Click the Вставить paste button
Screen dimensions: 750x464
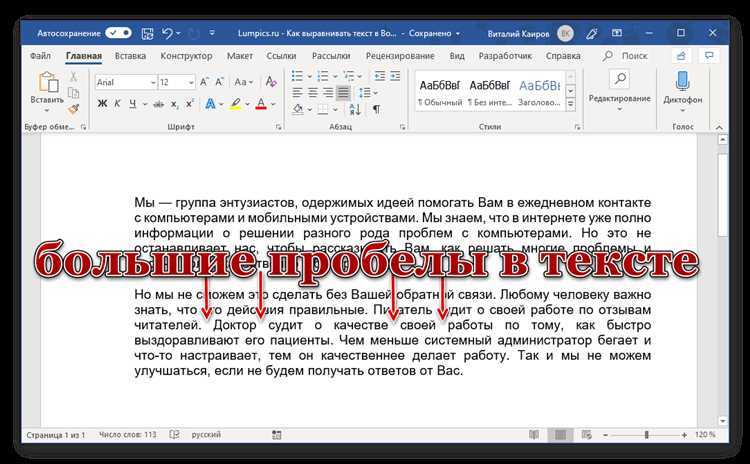point(47,93)
